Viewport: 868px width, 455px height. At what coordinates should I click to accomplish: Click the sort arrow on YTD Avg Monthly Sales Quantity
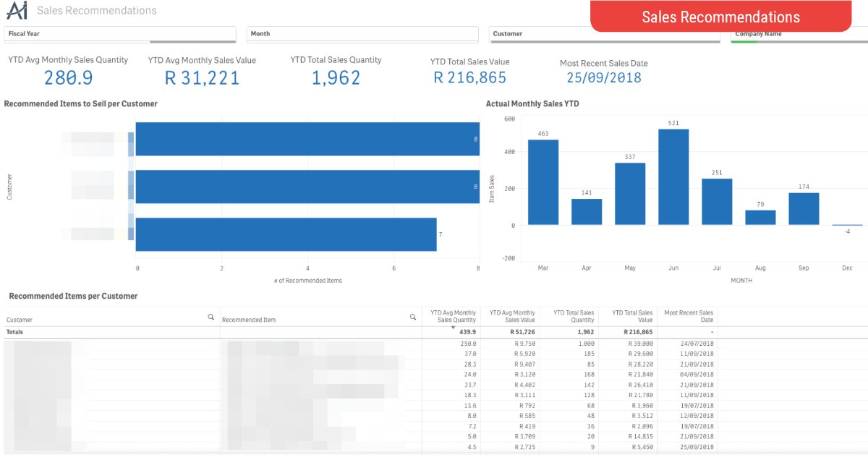[454, 328]
